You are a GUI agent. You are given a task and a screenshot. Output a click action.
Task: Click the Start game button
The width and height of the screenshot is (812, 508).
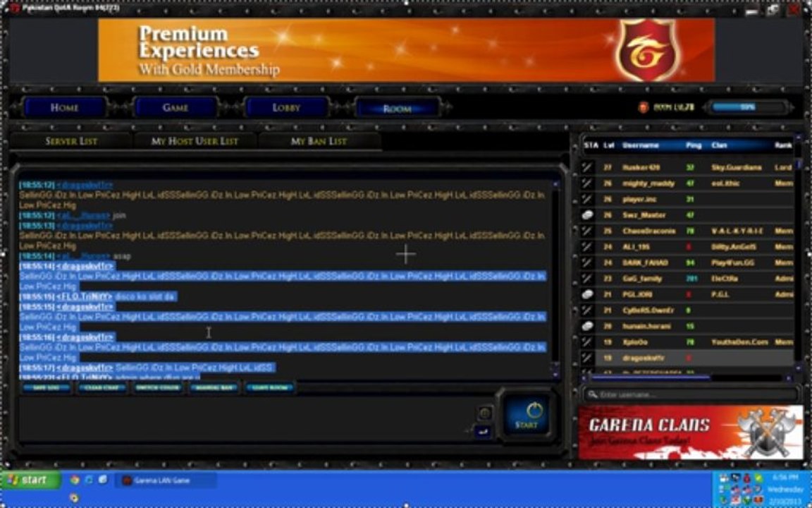pos(527,416)
